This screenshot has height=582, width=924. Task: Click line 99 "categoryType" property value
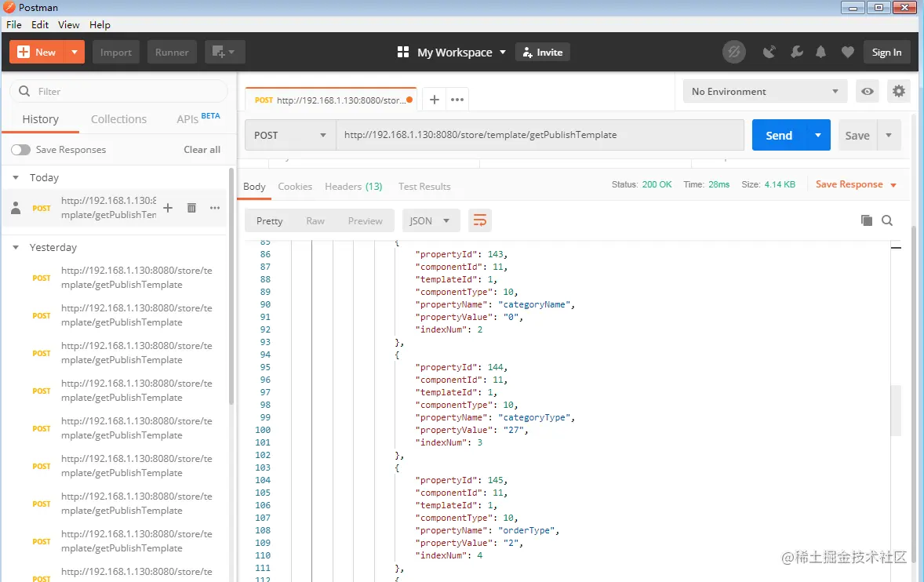point(534,417)
